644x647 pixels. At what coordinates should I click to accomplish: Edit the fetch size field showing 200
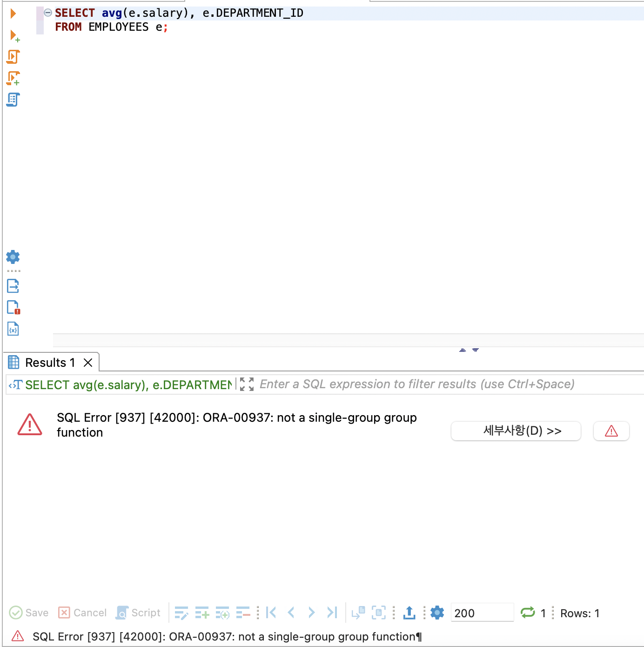(x=482, y=613)
